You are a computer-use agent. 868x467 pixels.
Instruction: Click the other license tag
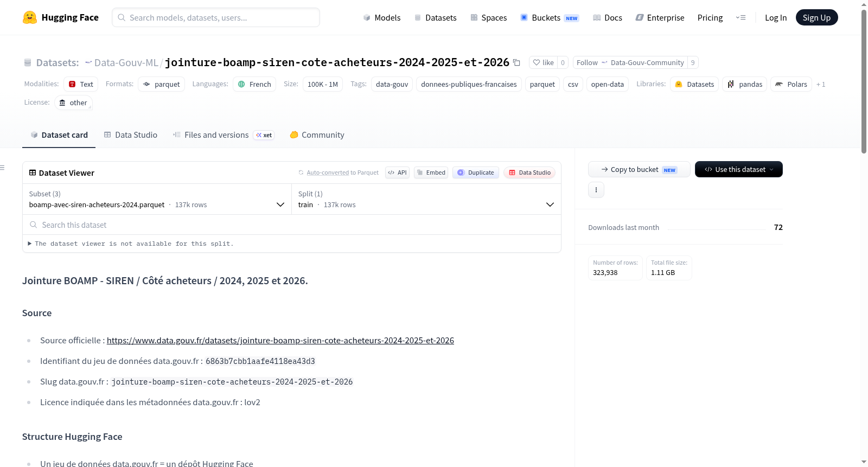tap(73, 103)
